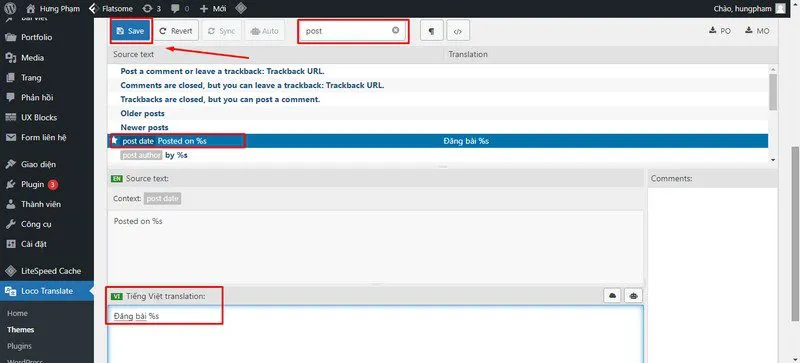Screen dimensions: 800x363
Task: Select the "Posted on %s" row
Action: (x=437, y=141)
